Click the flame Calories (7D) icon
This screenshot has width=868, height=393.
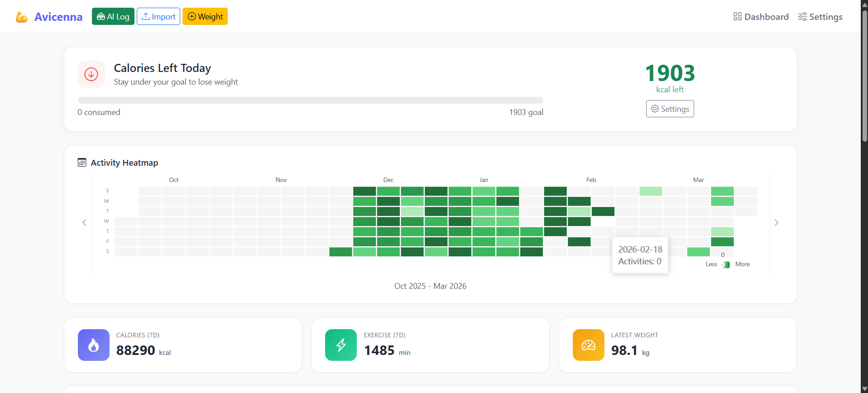(94, 345)
